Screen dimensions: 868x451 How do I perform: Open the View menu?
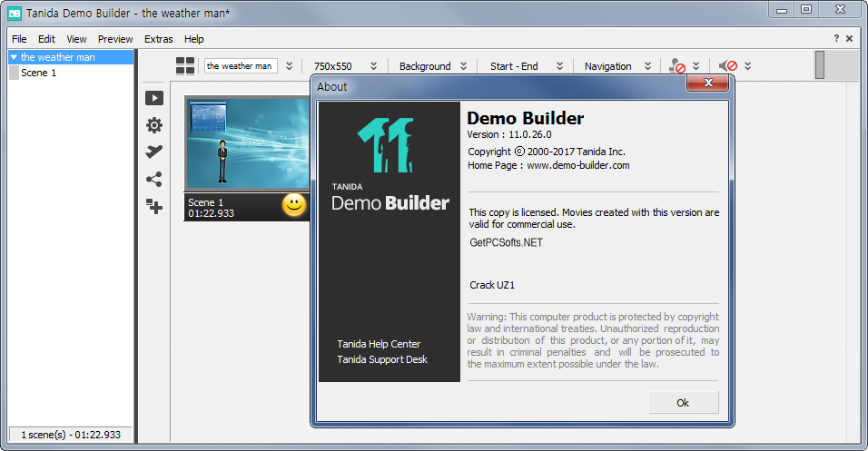pyautogui.click(x=76, y=39)
